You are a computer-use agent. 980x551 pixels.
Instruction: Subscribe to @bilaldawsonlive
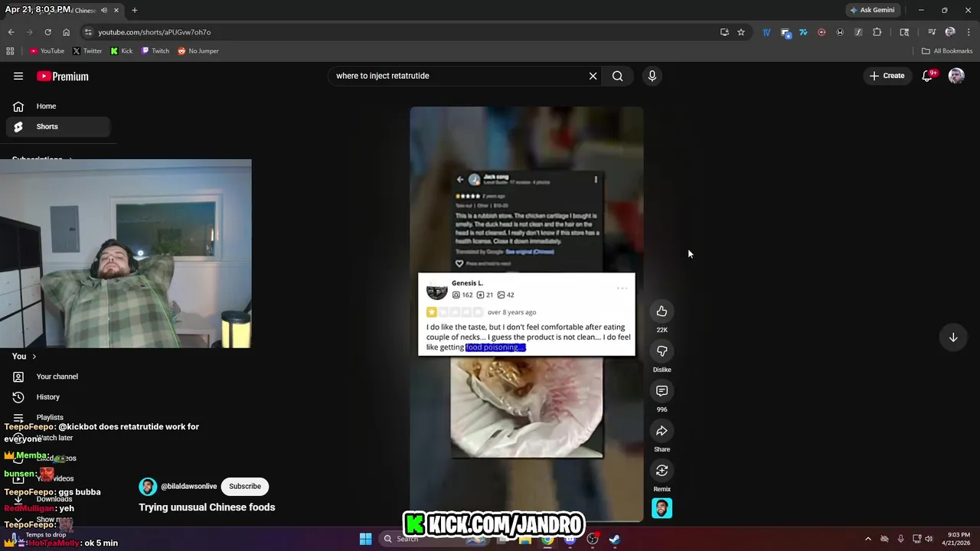245,486
